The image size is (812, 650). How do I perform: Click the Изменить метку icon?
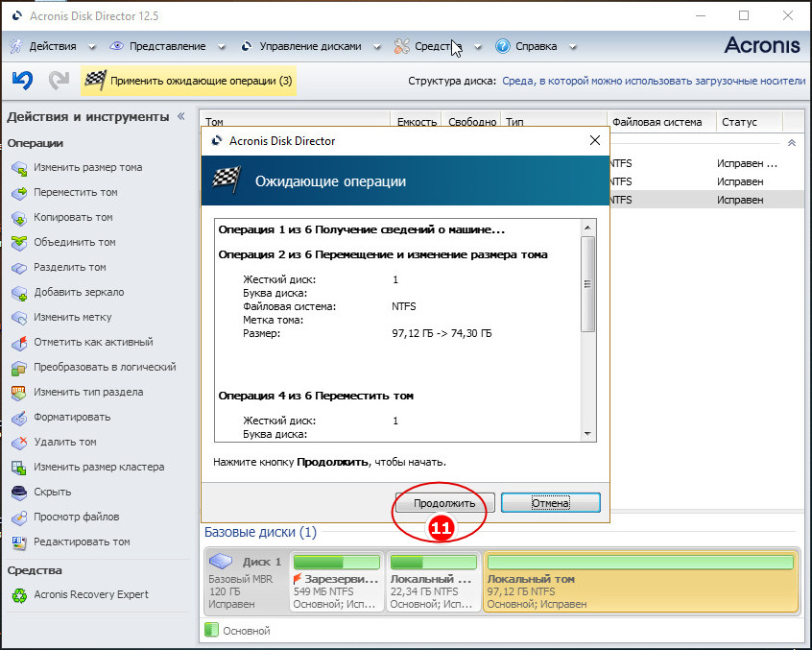click(x=19, y=318)
